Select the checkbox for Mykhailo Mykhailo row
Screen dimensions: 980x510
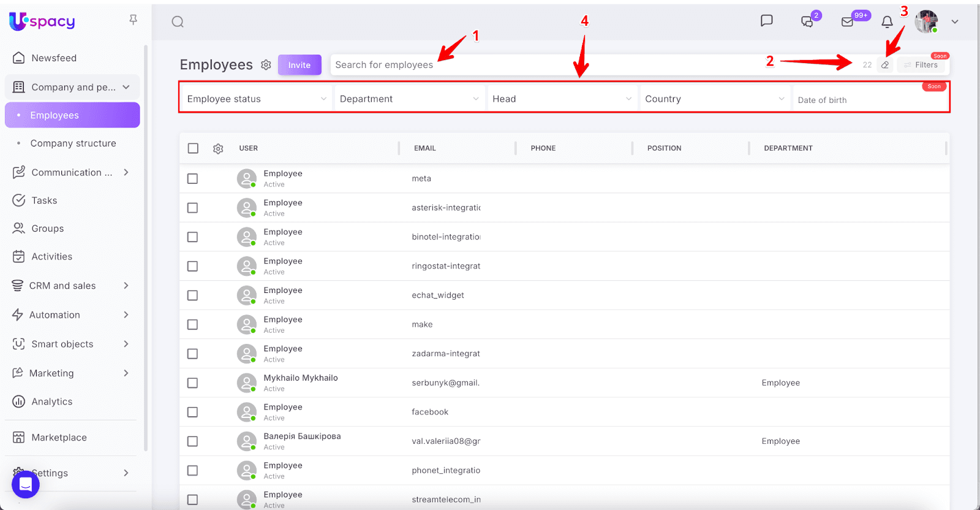coord(192,383)
